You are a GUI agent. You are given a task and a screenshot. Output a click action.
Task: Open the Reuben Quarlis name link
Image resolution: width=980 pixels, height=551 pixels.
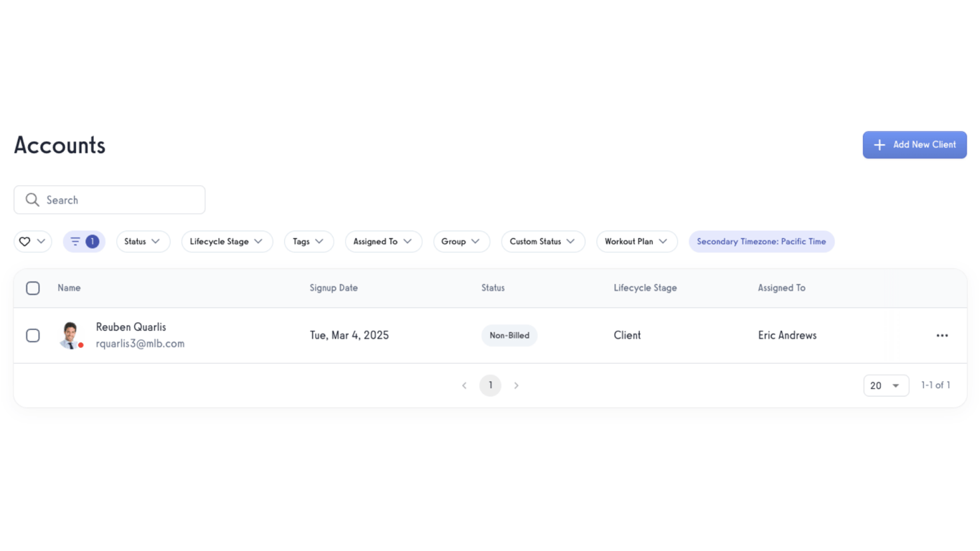131,327
